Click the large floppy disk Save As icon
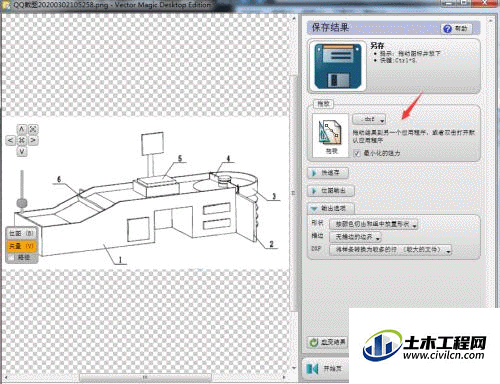The width and height of the screenshot is (500, 384). (338, 67)
